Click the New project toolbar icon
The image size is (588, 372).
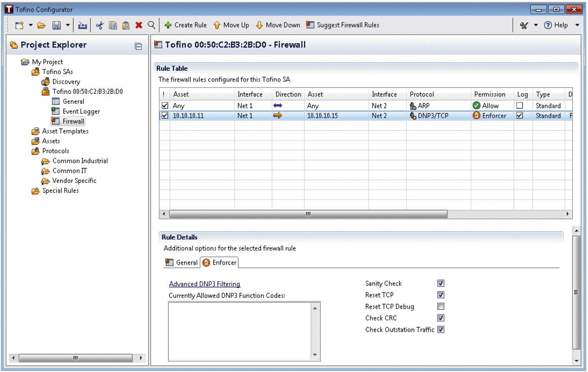[x=19, y=25]
